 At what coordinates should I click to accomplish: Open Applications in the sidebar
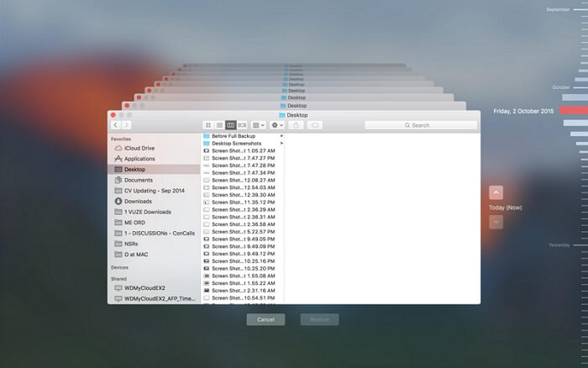click(139, 159)
